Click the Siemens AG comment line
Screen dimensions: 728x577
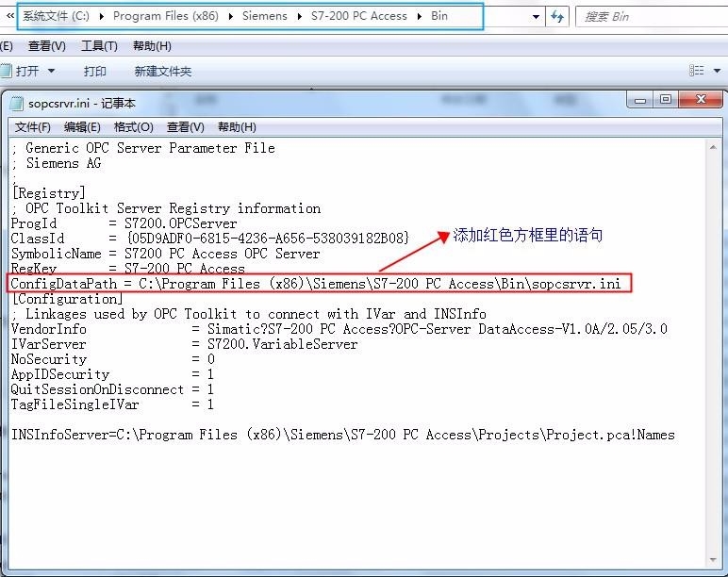tap(57, 163)
